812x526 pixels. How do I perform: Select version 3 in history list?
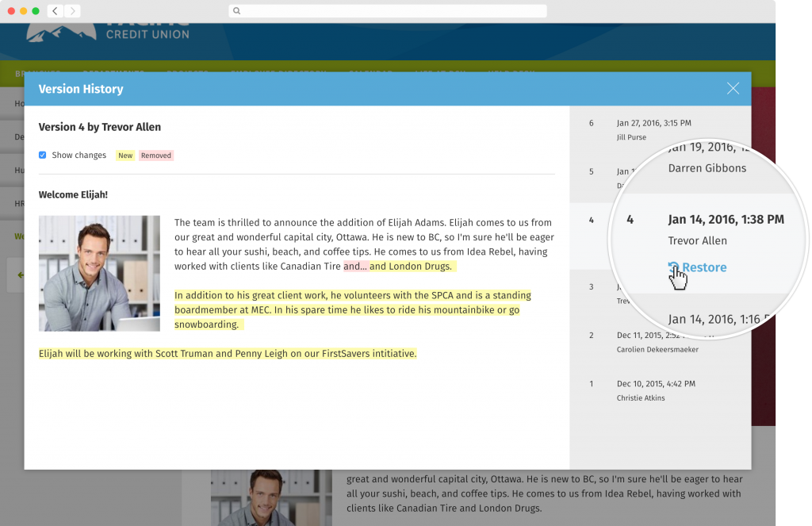591,286
